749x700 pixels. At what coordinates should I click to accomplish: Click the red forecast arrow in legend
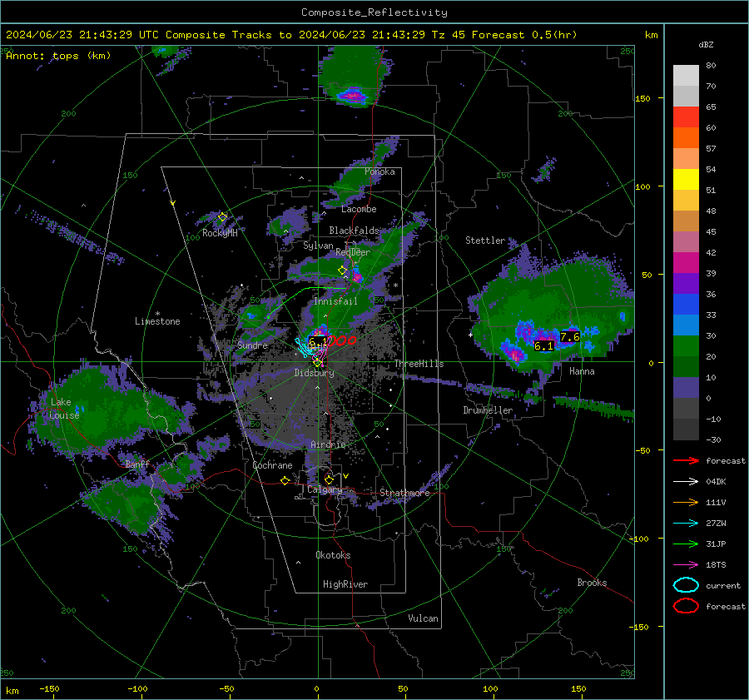click(x=686, y=460)
